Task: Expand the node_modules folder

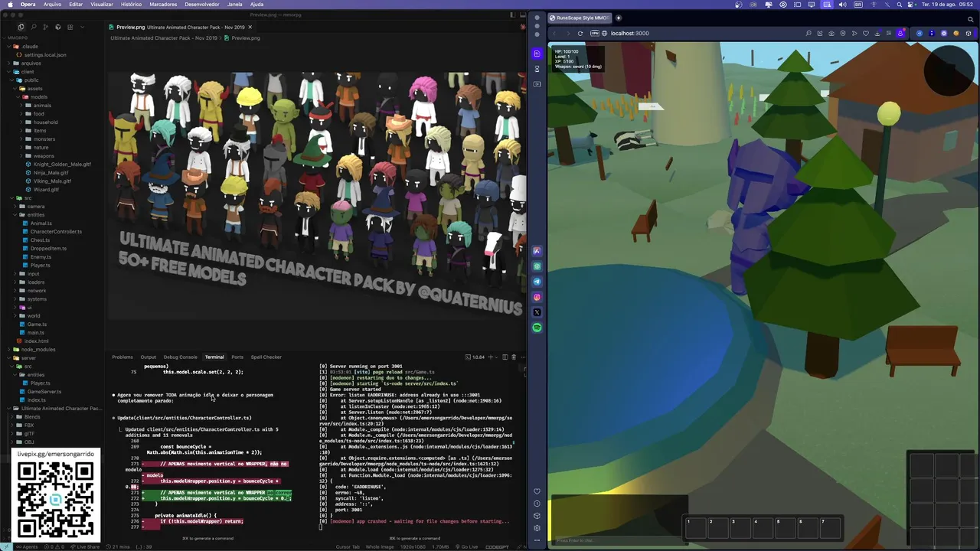Action: [x=38, y=349]
